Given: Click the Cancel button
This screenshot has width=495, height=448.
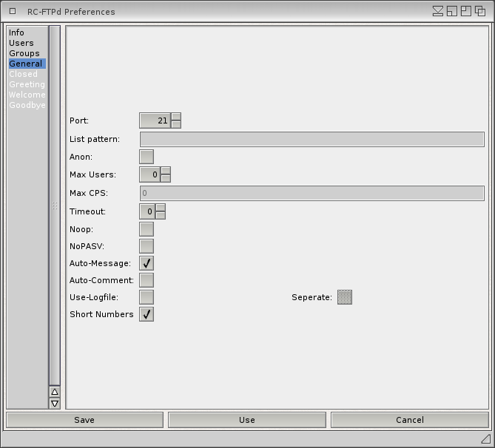Looking at the screenshot, I should click(409, 420).
